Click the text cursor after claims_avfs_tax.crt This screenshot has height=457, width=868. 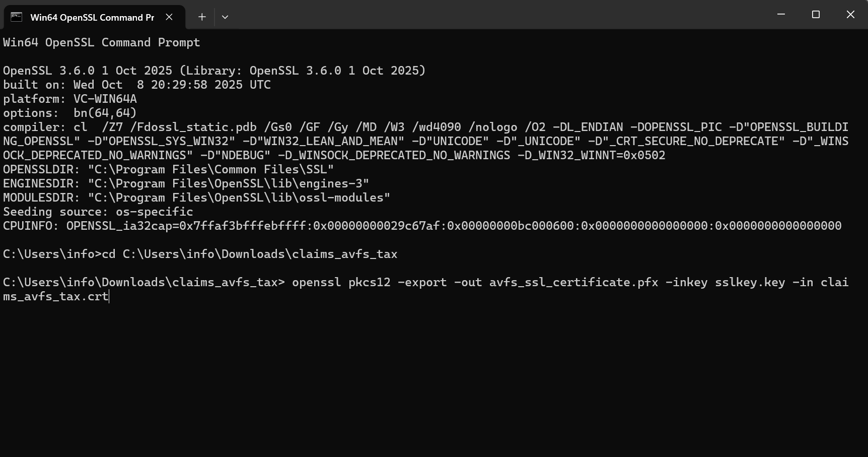tap(108, 296)
